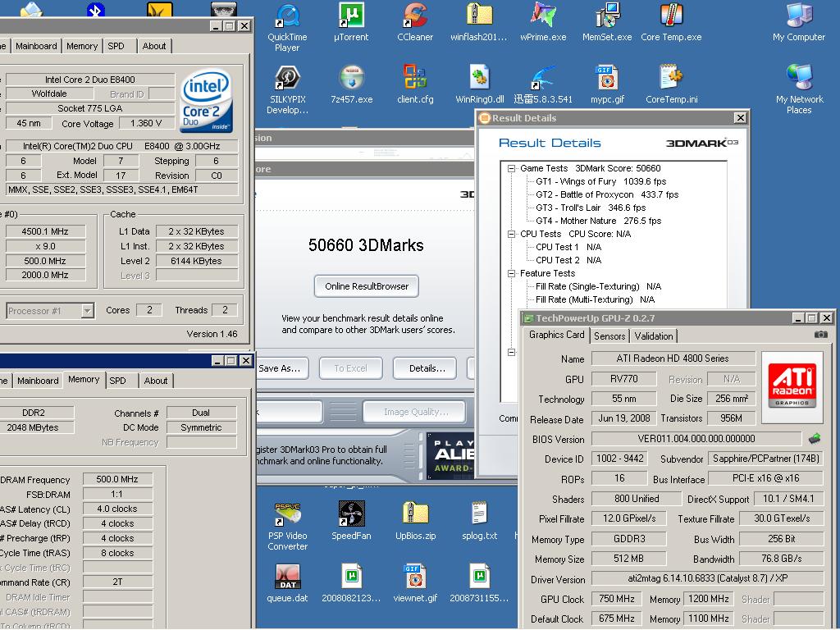Open Mainboard tab in lower CPU-Z window
The height and width of the screenshot is (630, 840).
[x=38, y=381]
